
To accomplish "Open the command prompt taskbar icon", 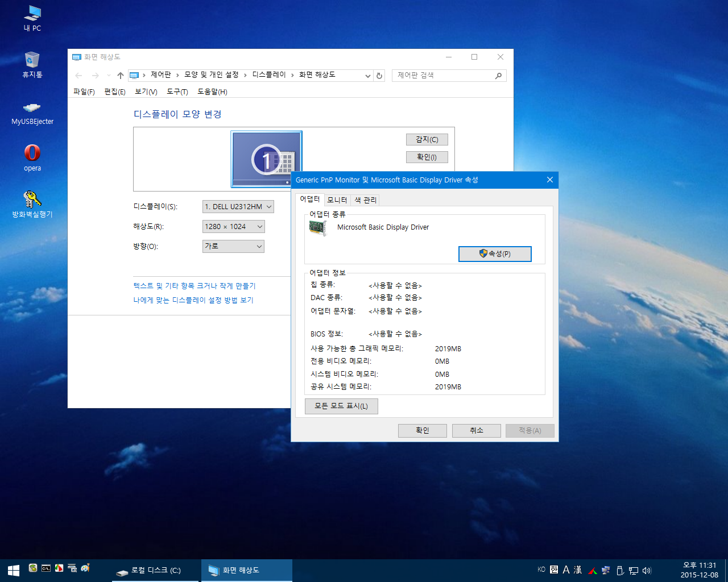I will pyautogui.click(x=46, y=568).
